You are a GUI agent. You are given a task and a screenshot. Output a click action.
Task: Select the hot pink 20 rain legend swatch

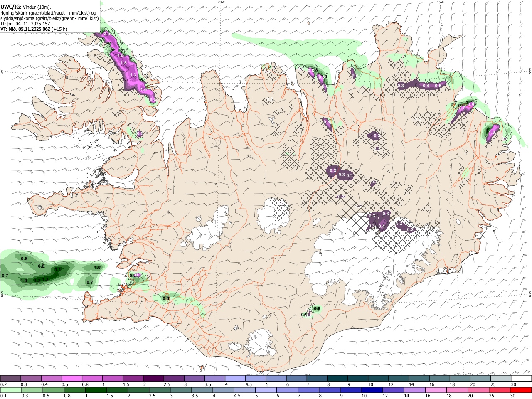coord(478,390)
